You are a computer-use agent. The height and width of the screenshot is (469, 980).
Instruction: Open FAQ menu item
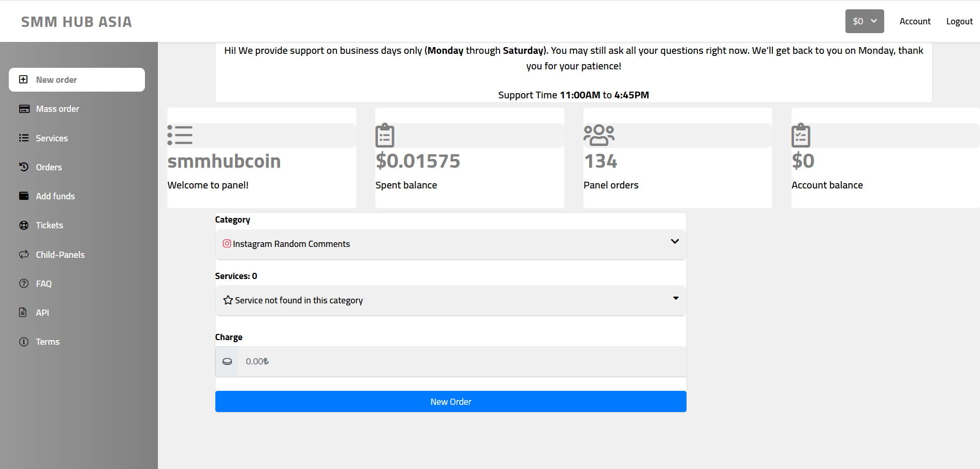[77, 284]
